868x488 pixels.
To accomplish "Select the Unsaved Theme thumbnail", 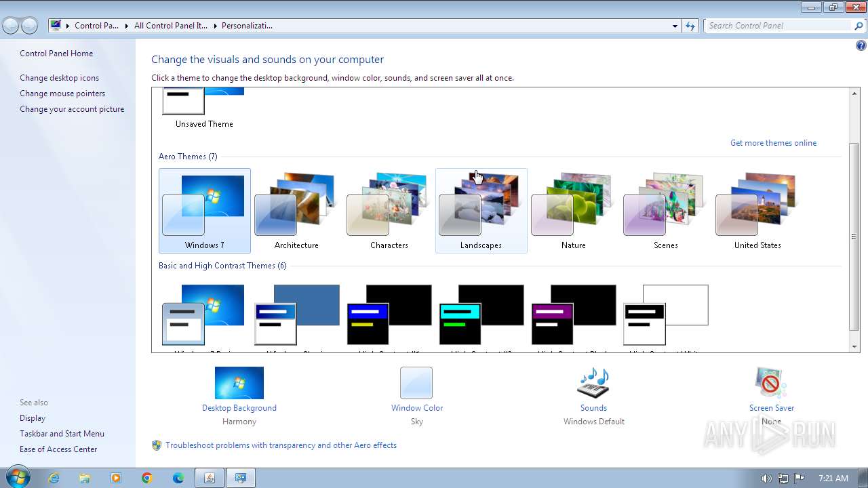I will [204, 108].
